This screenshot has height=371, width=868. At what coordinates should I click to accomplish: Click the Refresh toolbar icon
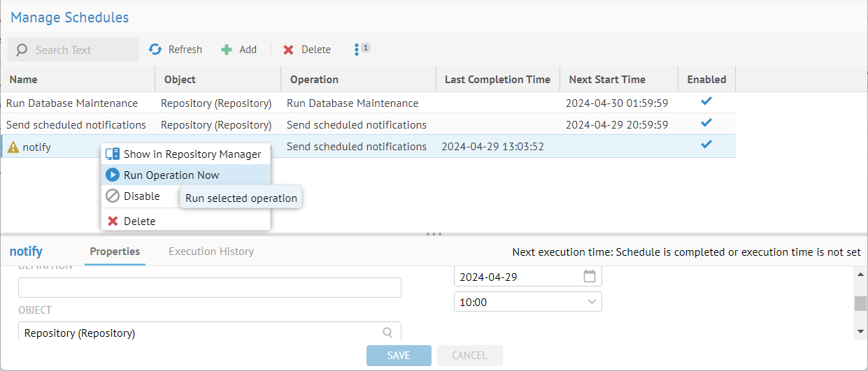tap(155, 50)
